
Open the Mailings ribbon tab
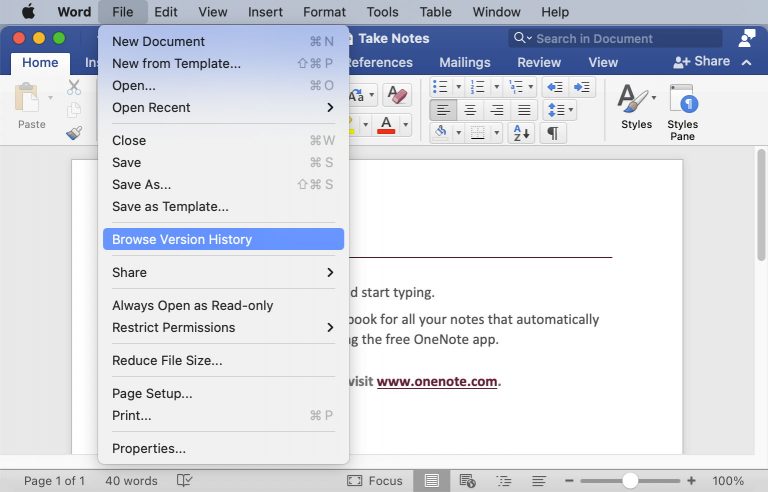464,62
